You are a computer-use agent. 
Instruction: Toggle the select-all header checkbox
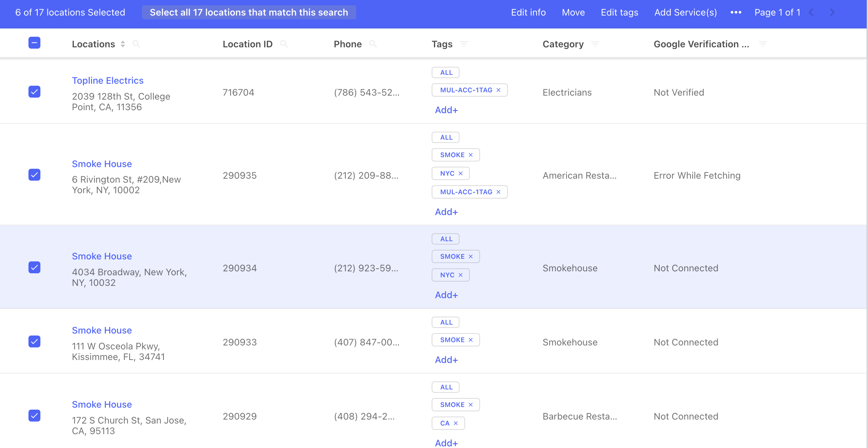pos(34,43)
